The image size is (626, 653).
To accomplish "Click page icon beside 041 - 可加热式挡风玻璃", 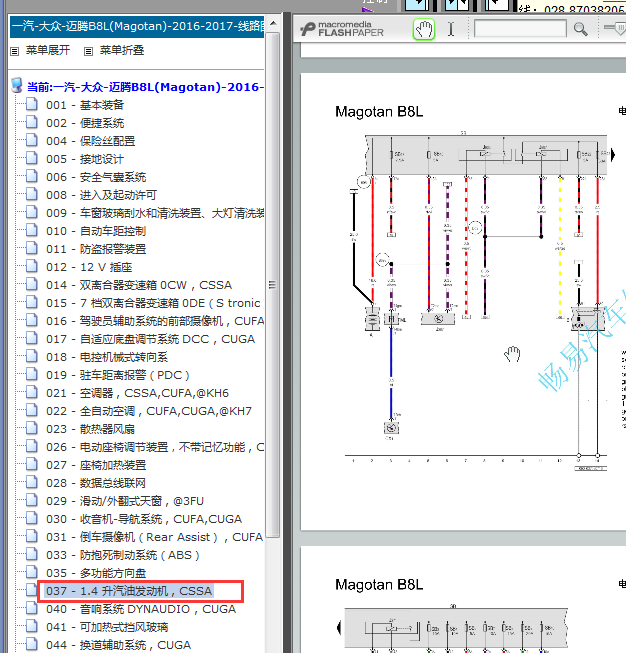I will (x=32, y=626).
